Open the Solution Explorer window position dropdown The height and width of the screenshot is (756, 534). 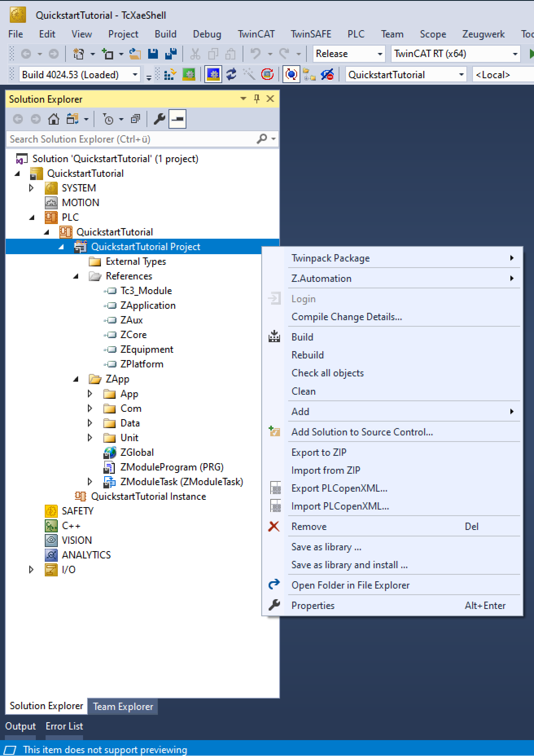pyautogui.click(x=243, y=99)
